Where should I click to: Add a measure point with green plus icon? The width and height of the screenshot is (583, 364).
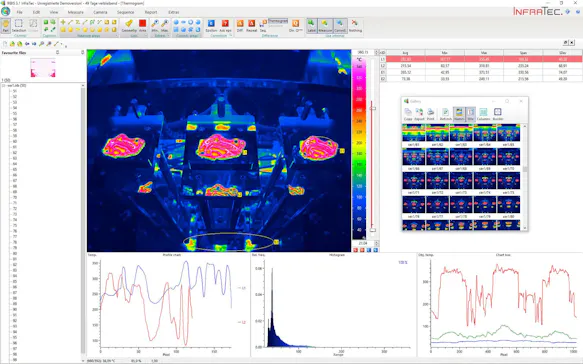(x=63, y=22)
